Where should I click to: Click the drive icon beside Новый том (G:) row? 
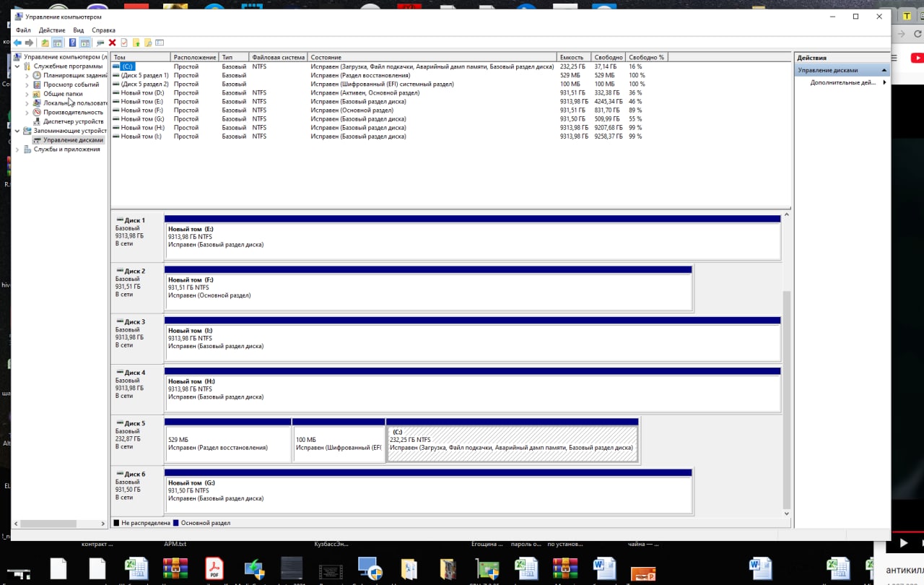(116, 118)
